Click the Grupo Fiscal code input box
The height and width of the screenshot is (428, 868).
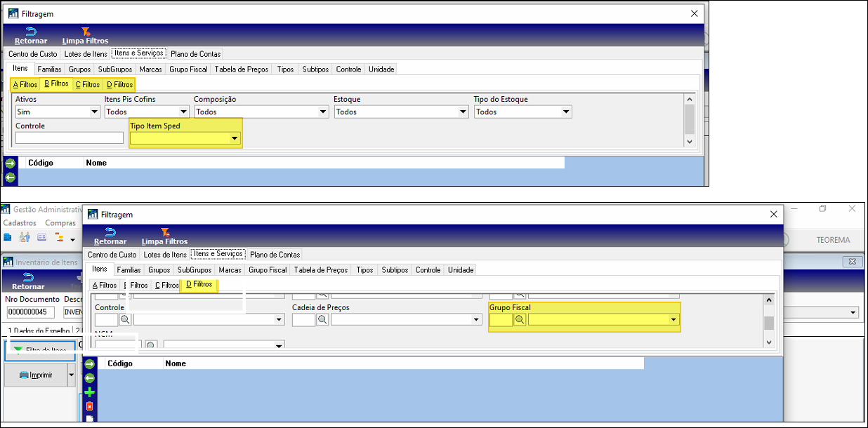click(501, 320)
